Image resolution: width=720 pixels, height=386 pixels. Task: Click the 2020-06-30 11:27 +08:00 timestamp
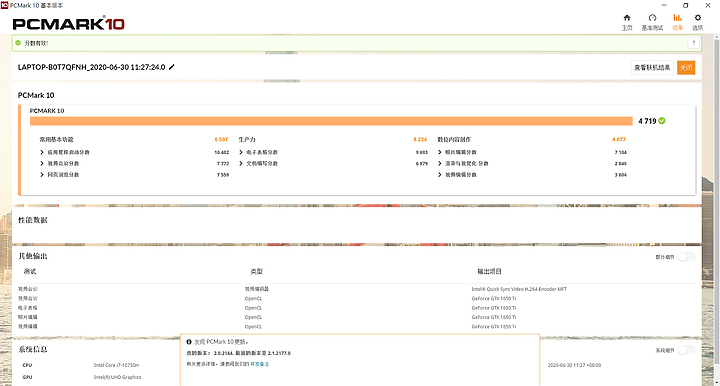pos(574,365)
